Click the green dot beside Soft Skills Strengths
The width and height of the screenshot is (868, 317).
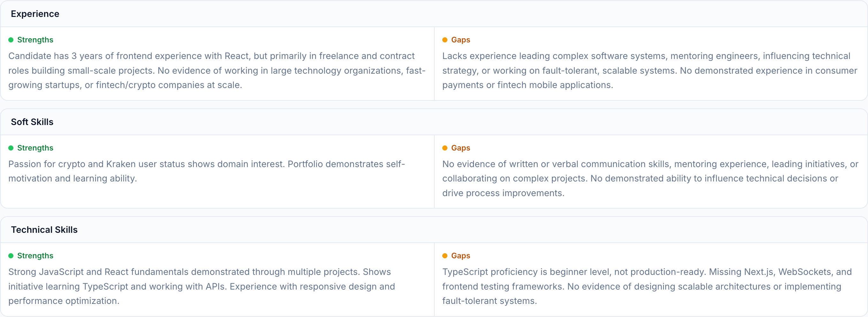[x=11, y=148]
